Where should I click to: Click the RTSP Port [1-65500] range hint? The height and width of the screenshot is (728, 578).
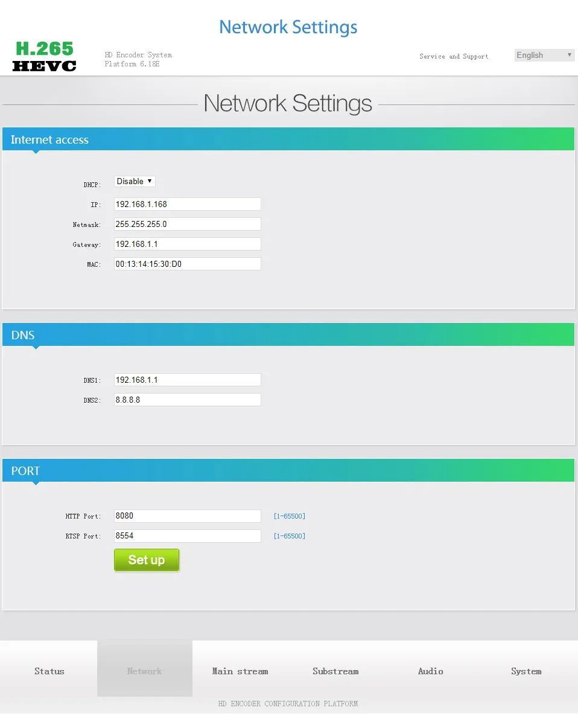[290, 536]
